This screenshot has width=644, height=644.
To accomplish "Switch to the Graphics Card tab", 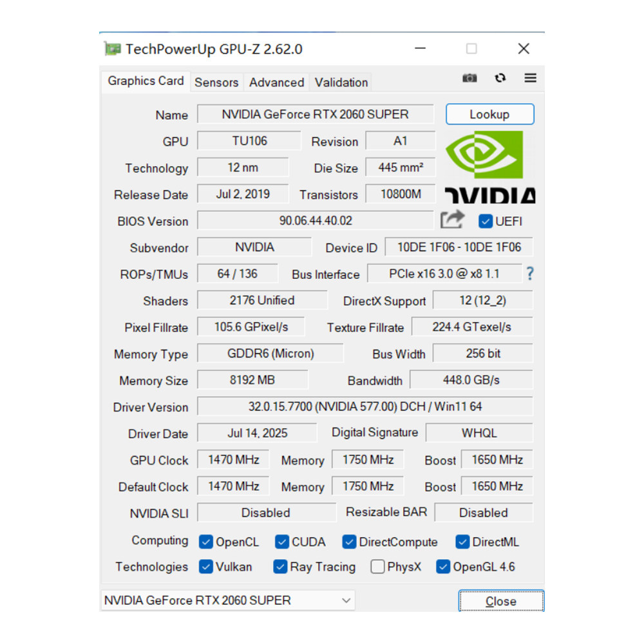I will click(x=146, y=81).
